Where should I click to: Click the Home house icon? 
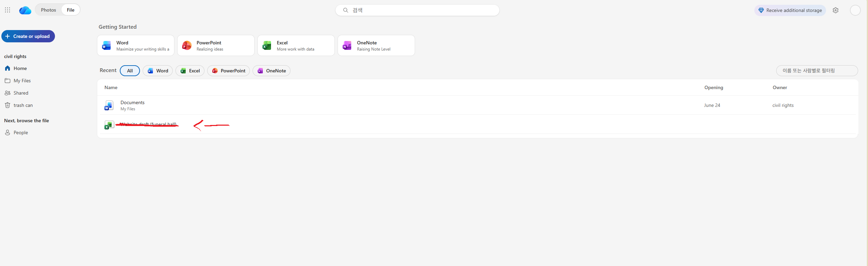(x=8, y=68)
